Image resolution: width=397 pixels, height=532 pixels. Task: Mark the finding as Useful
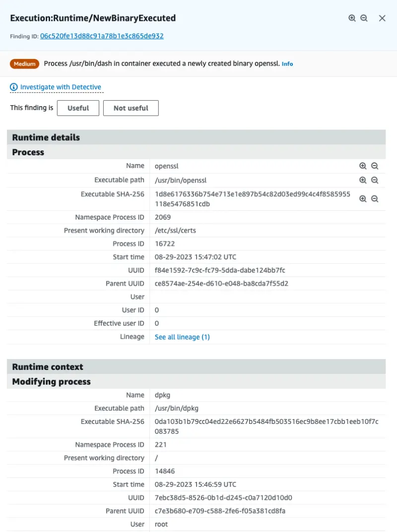[x=78, y=108]
